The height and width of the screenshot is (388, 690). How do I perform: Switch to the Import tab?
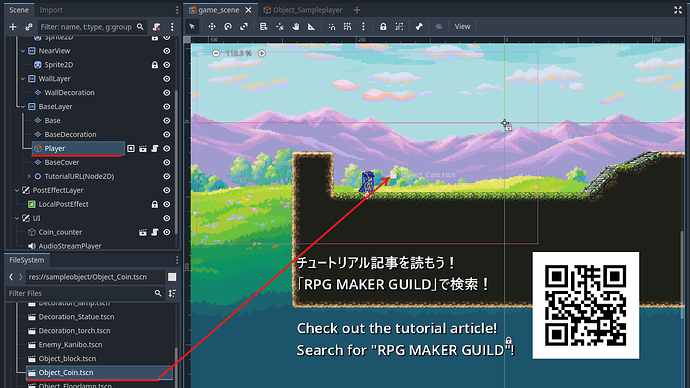(51, 10)
